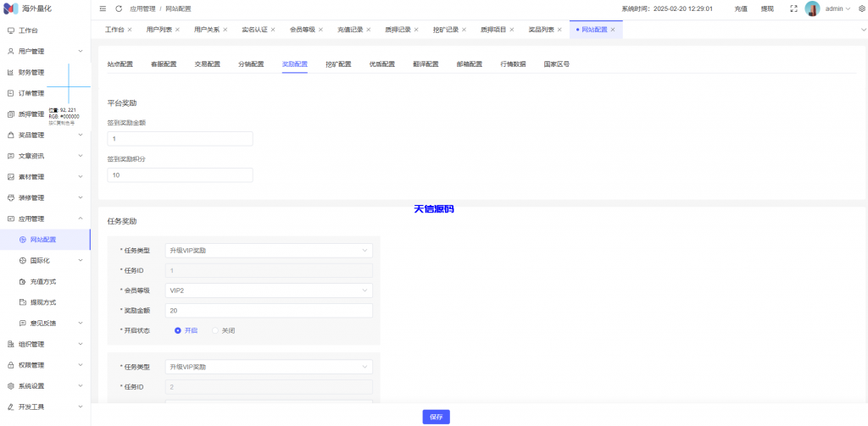Click the 奖品管理 bag icon
This screenshot has height=426, width=868.
pyautogui.click(x=10, y=135)
